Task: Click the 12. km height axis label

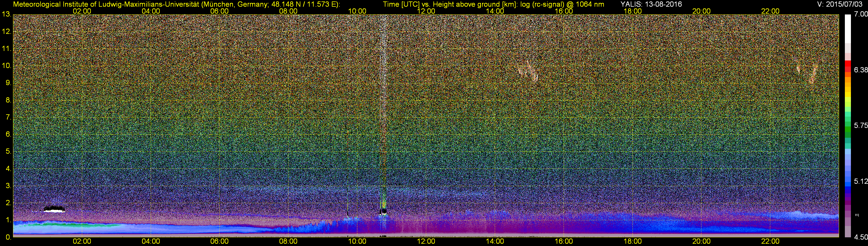Action: tap(6, 32)
